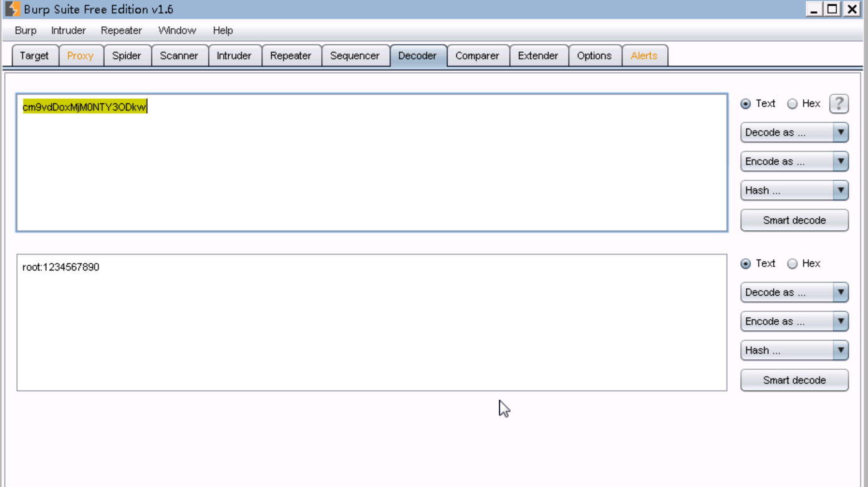Select Hex radio button for root:1234567890 panel
Image resolution: width=868 pixels, height=487 pixels.
pyautogui.click(x=793, y=264)
